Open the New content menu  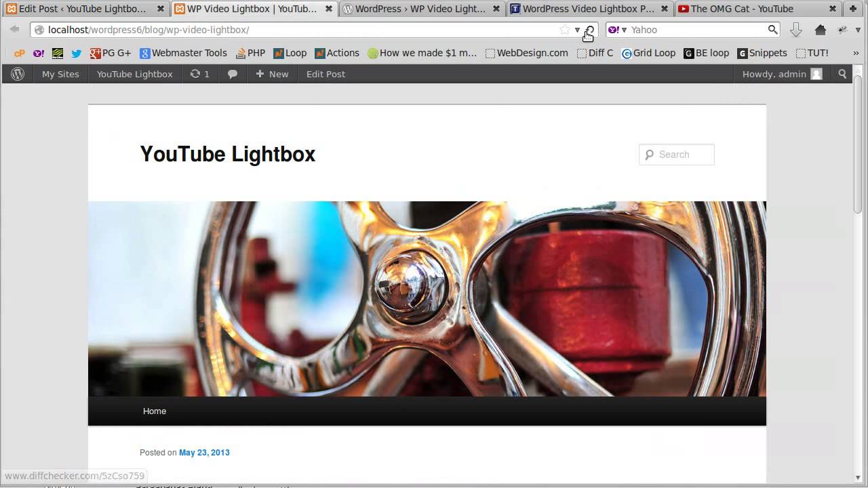click(272, 74)
